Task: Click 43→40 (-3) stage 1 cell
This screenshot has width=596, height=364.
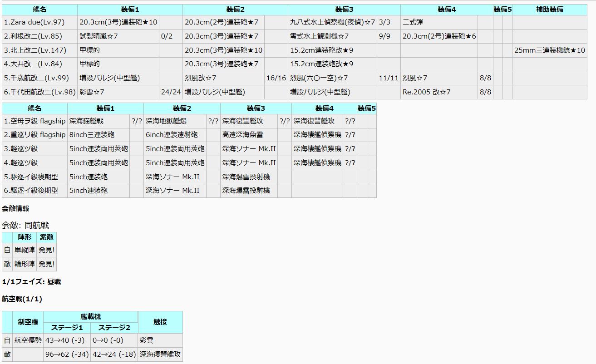Action: pos(67,340)
